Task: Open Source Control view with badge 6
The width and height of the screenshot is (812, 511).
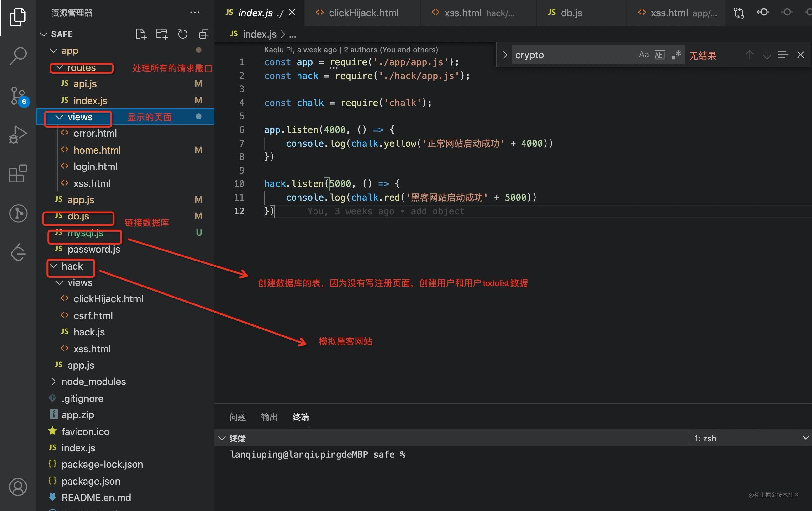Action: click(18, 97)
